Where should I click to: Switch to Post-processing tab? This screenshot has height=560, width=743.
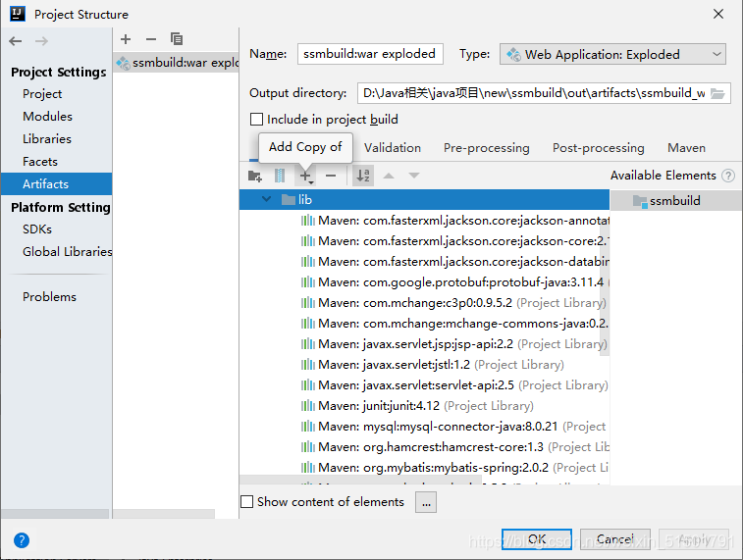pos(599,148)
